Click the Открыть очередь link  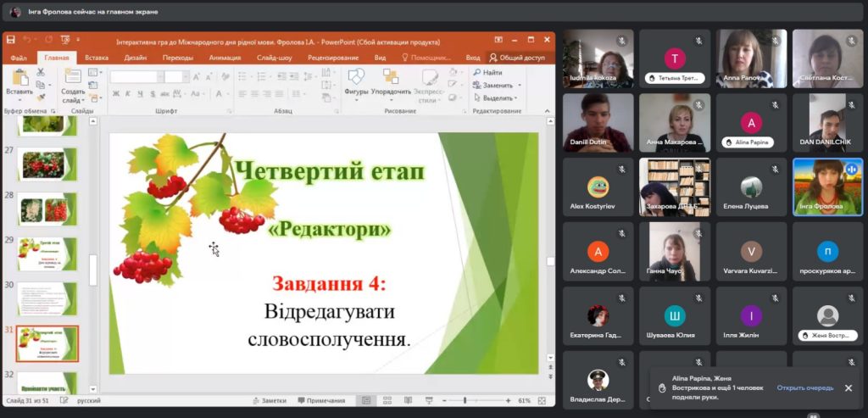tap(804, 387)
